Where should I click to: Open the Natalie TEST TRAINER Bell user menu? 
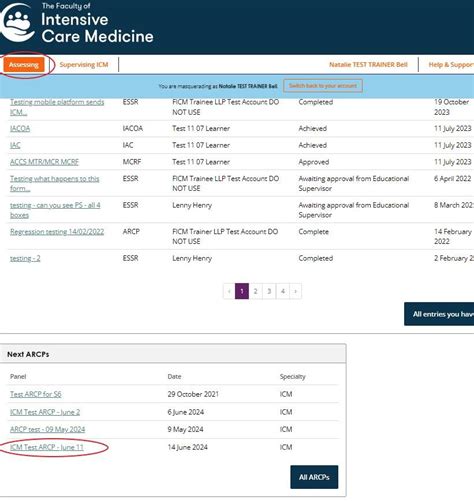click(x=368, y=65)
